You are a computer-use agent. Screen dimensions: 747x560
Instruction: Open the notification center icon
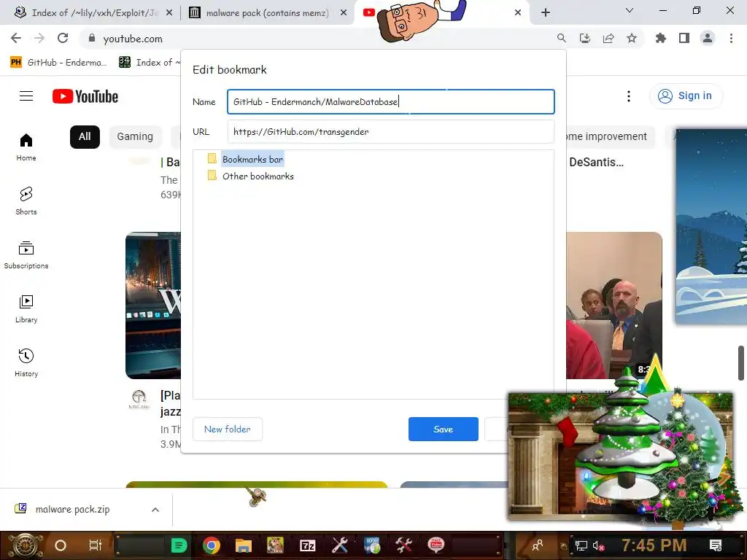tap(716, 545)
